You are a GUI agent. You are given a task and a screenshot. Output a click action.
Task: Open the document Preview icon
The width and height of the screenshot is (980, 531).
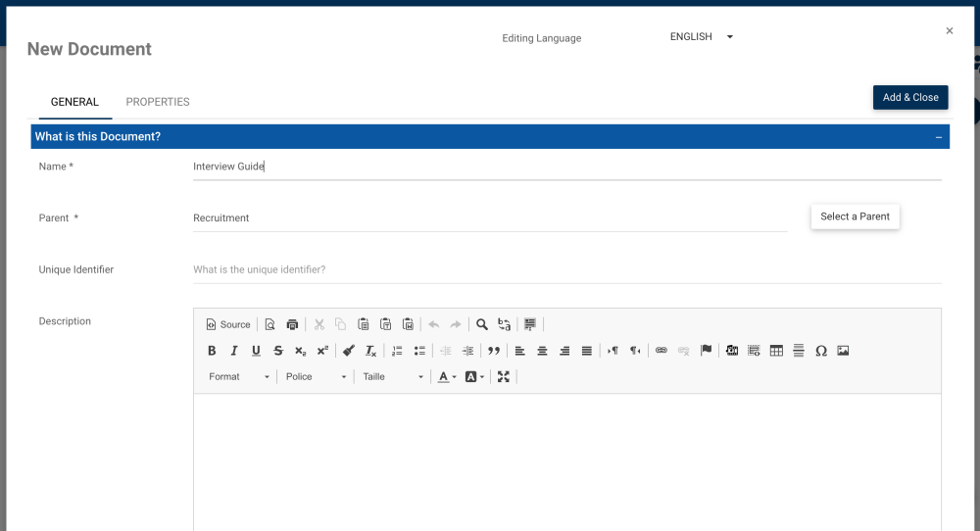270,324
